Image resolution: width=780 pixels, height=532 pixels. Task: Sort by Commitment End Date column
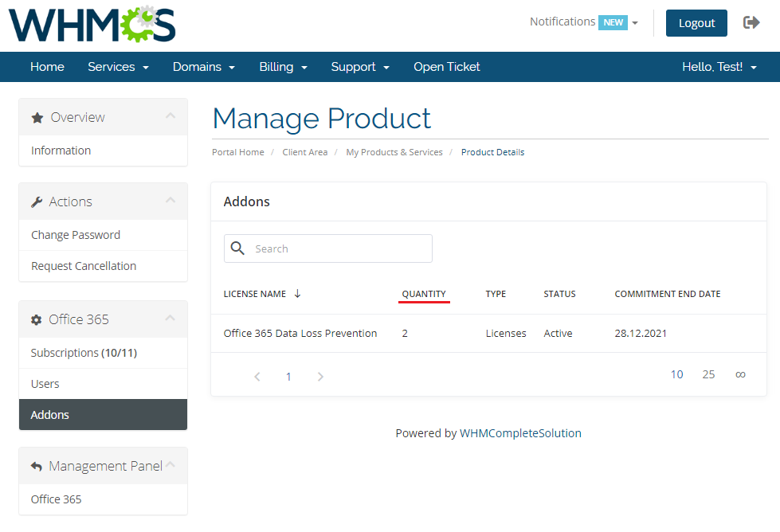pos(668,294)
